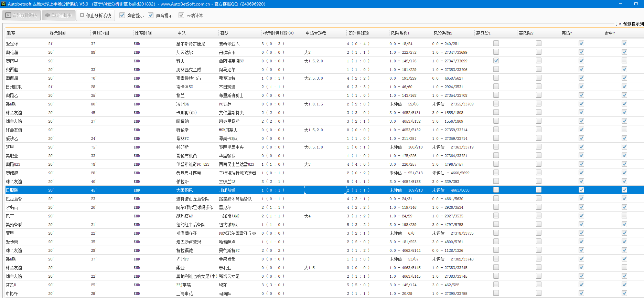
Task: Select the row with 大阪钢巴 home team
Action: pos(184,190)
